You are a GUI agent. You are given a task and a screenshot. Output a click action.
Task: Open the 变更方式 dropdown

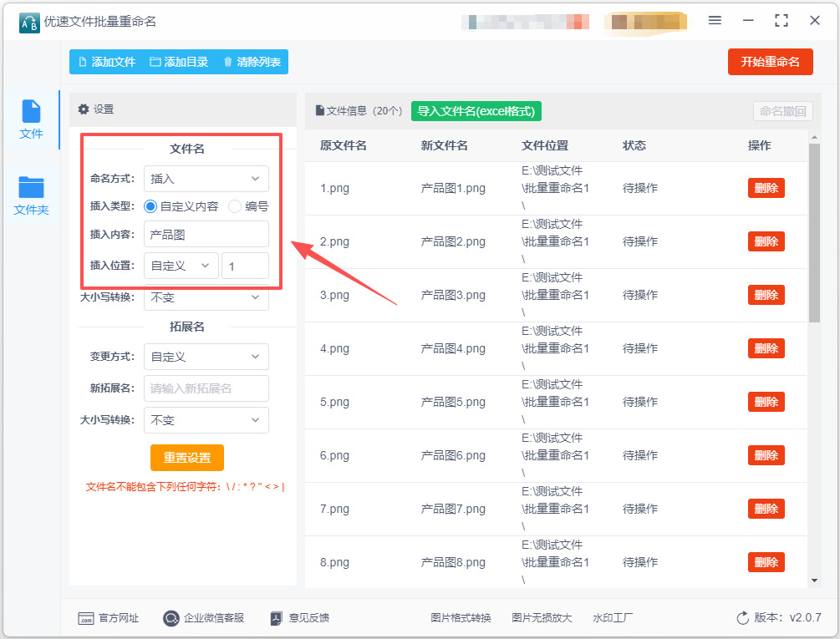pos(206,357)
